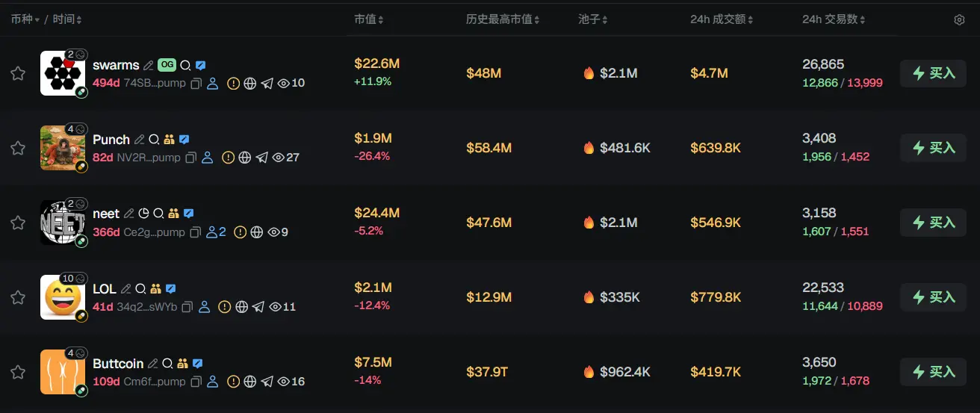
Task: Click the edit pencil beside swarms
Action: [x=149, y=66]
